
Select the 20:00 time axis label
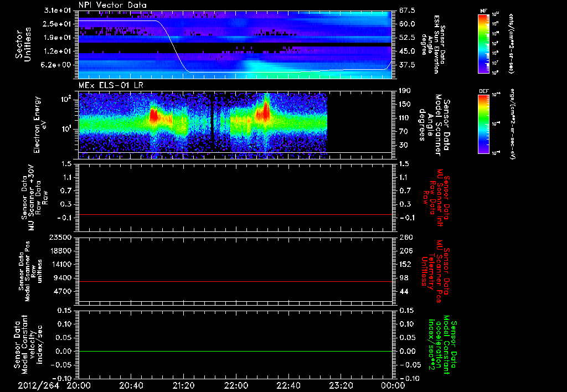pyautogui.click(x=79, y=386)
